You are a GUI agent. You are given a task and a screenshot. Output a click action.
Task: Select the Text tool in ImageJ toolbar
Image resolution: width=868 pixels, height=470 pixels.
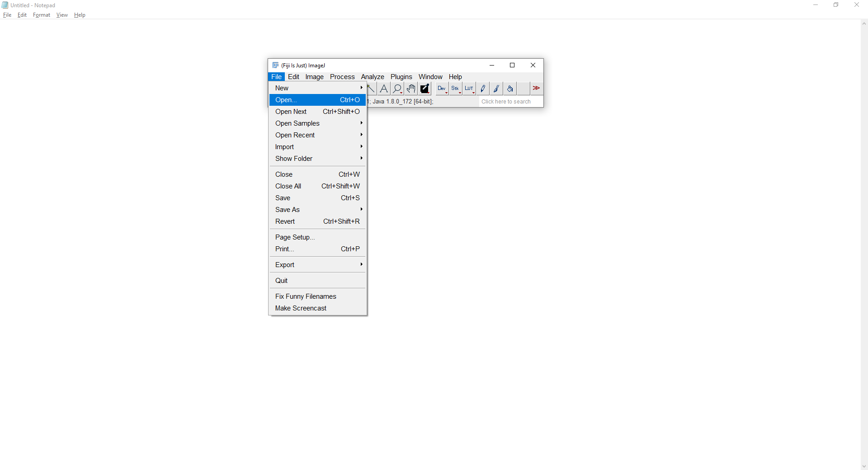tap(384, 89)
